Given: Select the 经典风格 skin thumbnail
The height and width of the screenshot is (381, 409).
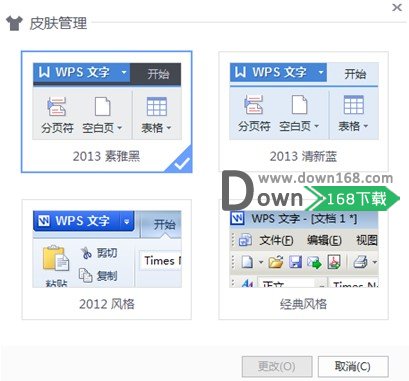Looking at the screenshot, I should (x=303, y=259).
